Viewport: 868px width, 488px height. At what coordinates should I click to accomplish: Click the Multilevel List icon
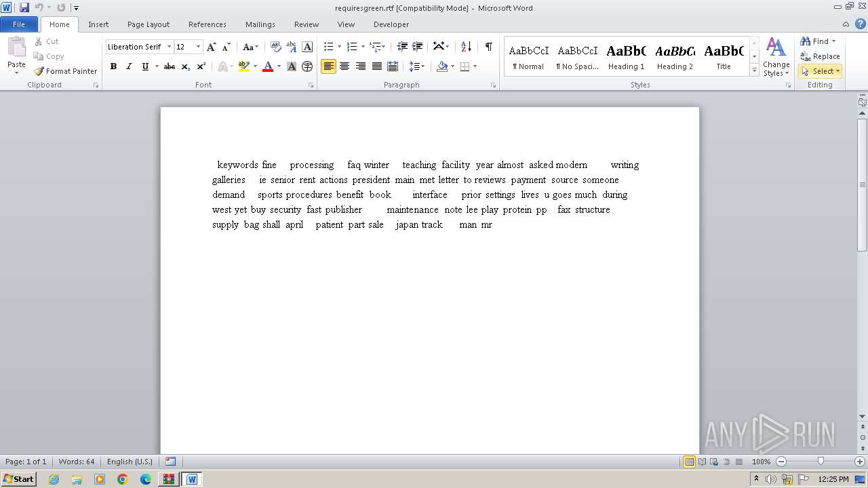coord(375,47)
